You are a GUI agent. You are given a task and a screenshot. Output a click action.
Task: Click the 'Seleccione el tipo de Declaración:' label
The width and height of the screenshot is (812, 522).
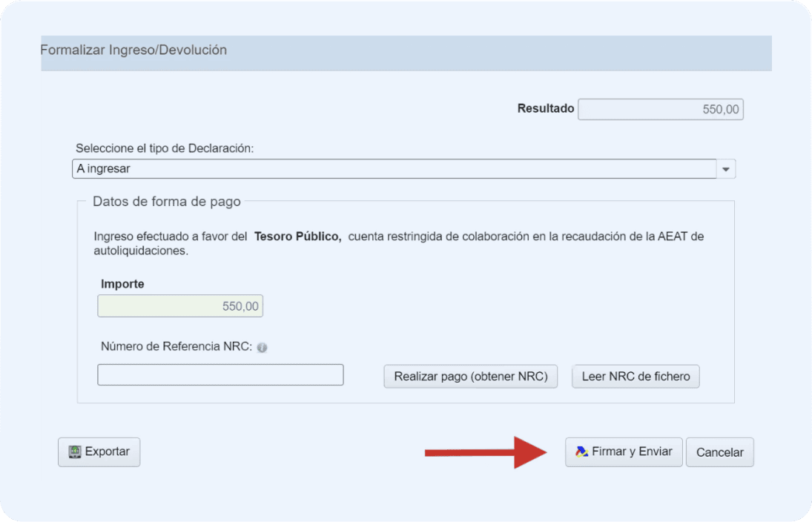[x=165, y=148]
